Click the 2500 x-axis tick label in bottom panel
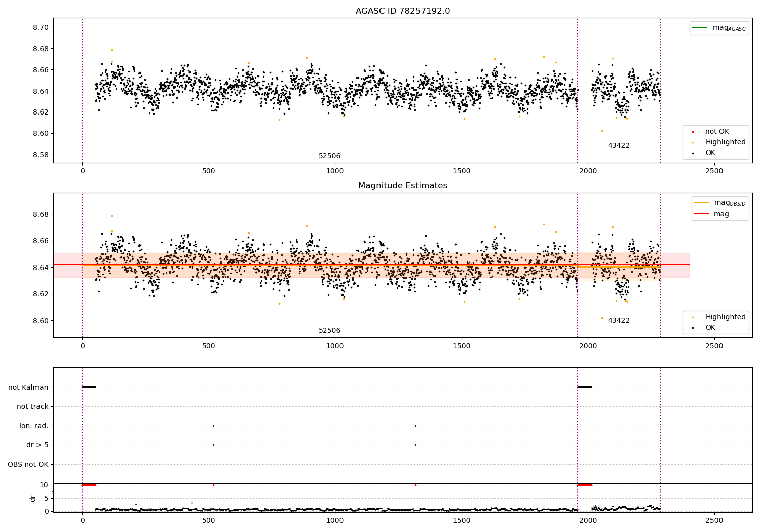This screenshot has width=760, height=532. tap(714, 521)
